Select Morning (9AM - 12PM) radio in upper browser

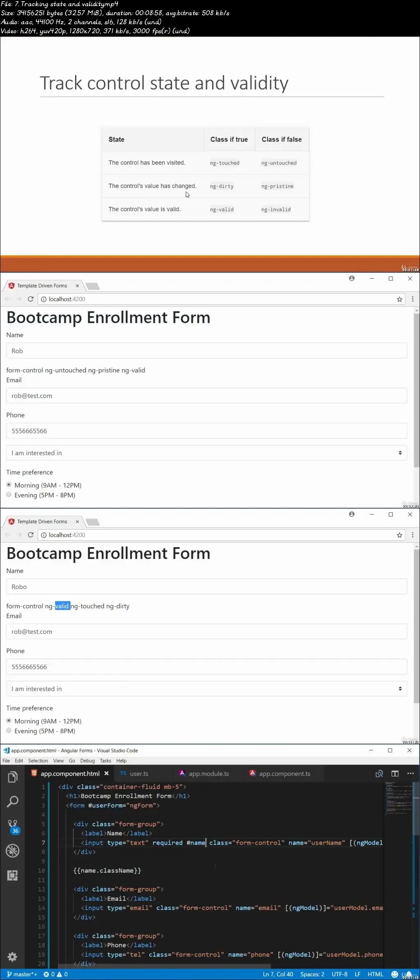(x=9, y=485)
